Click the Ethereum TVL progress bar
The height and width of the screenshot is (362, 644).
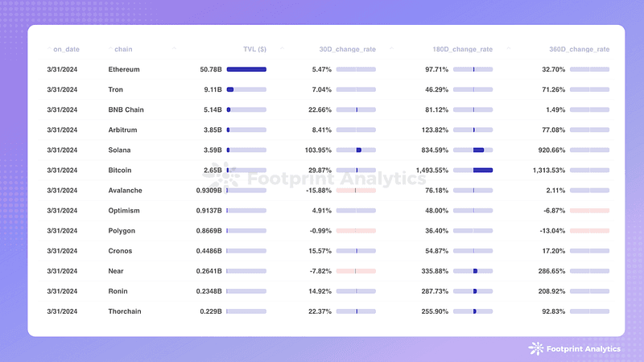click(246, 69)
